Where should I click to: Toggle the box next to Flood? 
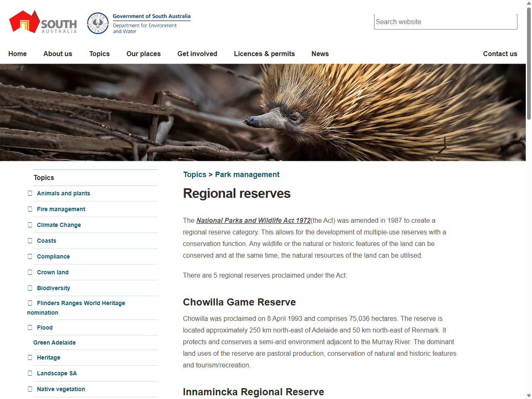[x=30, y=328]
